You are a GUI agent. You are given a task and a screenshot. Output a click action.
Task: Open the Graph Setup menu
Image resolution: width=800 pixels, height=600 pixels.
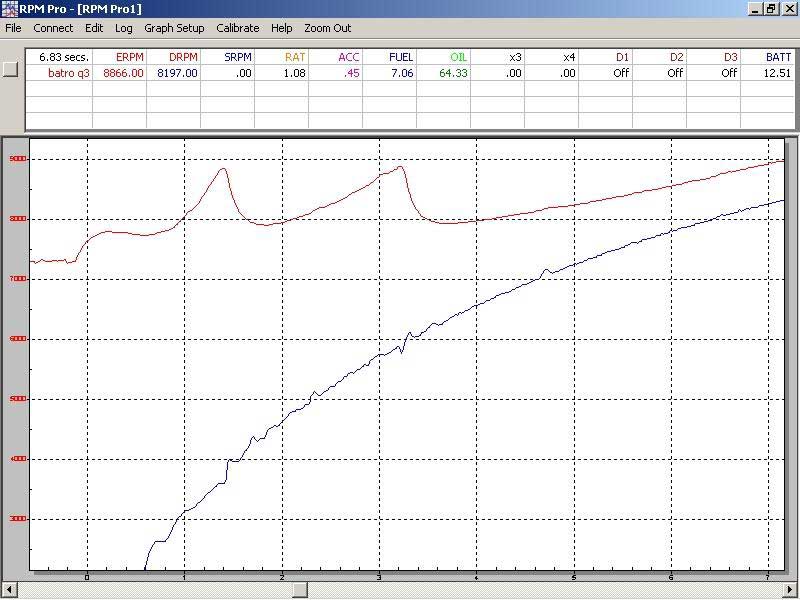pos(174,28)
